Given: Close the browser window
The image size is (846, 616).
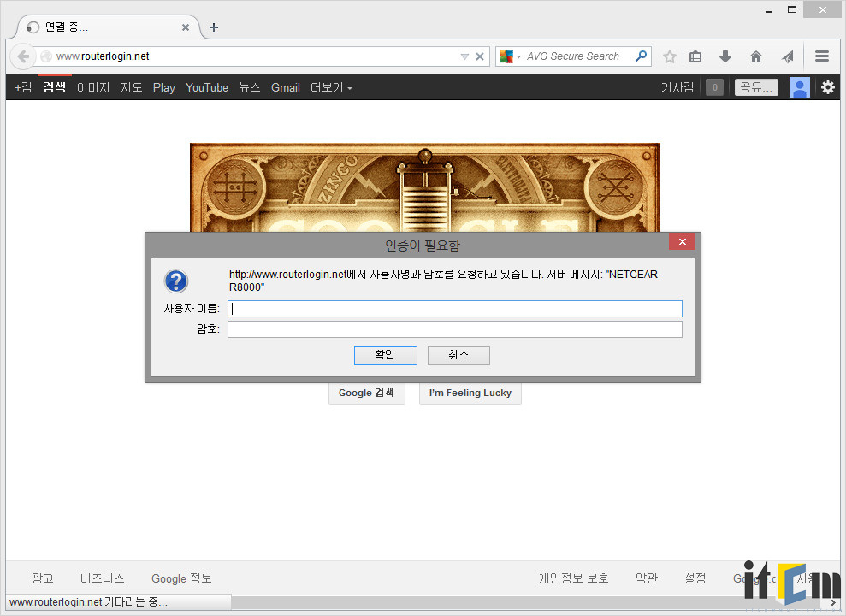Looking at the screenshot, I should coord(822,9).
